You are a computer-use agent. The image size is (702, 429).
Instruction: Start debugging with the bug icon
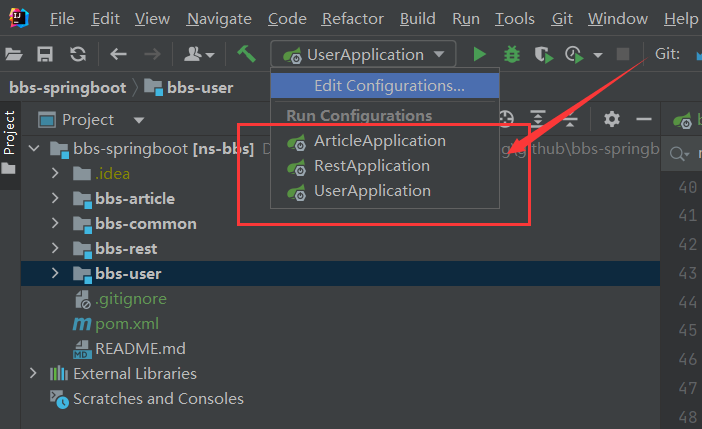pyautogui.click(x=512, y=55)
